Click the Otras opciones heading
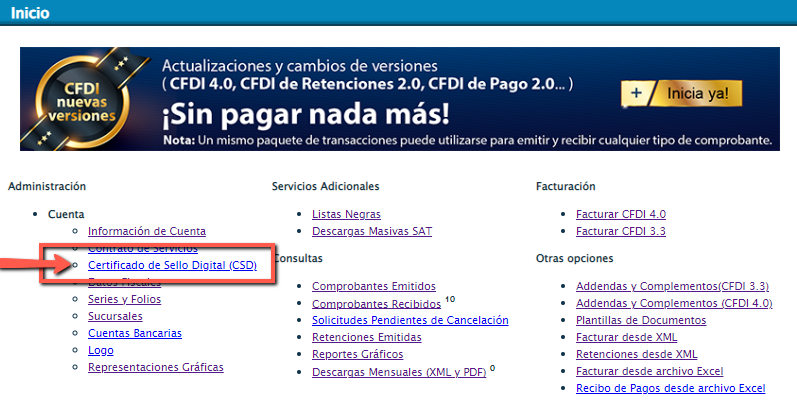797x411 pixels. tap(574, 259)
